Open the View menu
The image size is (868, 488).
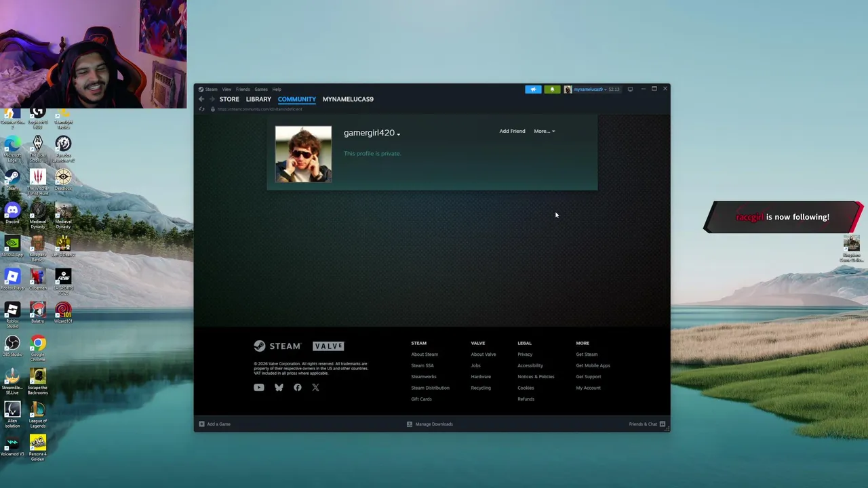(x=226, y=89)
